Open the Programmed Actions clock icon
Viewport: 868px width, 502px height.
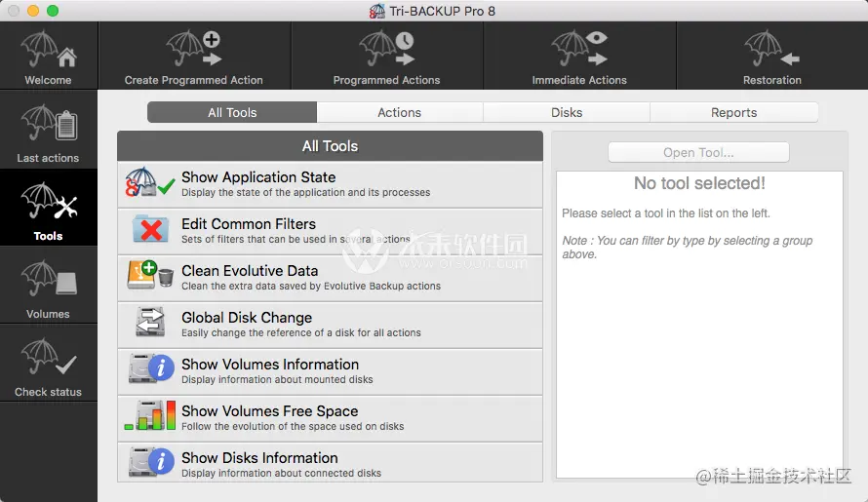pyautogui.click(x=386, y=50)
